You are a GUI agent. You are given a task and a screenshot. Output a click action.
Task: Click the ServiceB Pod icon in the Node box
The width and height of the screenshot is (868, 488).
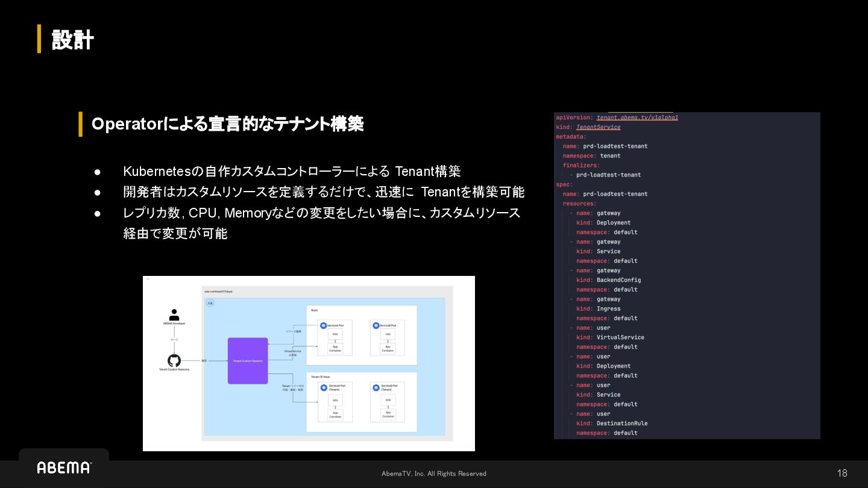tap(376, 325)
